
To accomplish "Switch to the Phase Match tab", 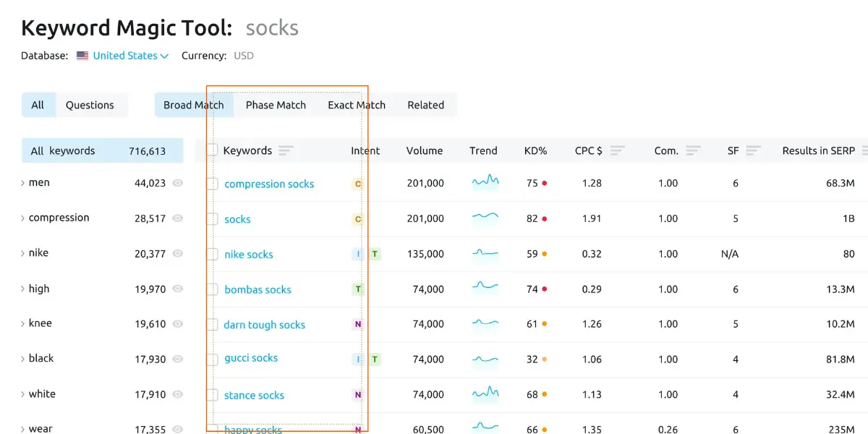I will (x=276, y=105).
